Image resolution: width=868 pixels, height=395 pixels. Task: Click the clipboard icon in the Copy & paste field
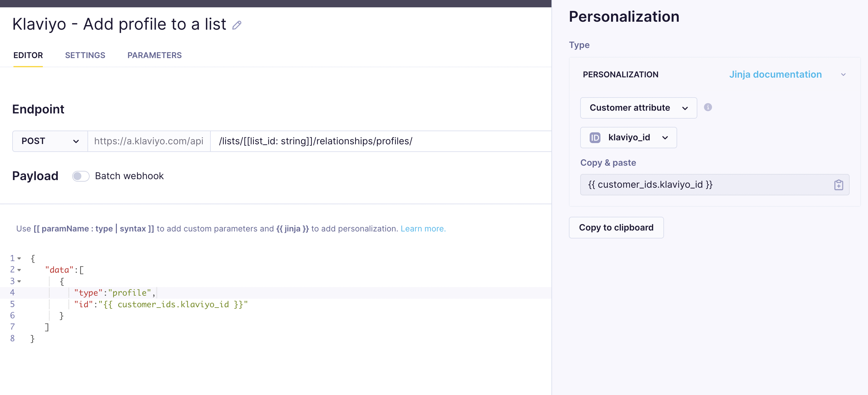(838, 185)
